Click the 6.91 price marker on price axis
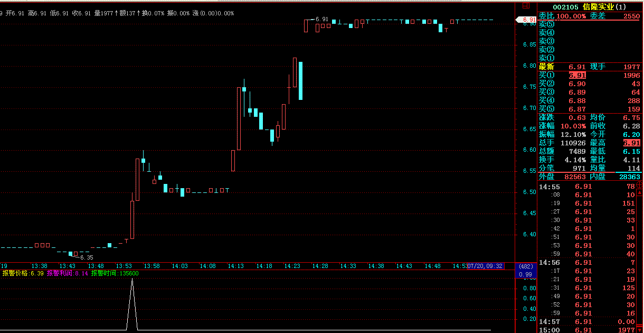 coord(527,20)
